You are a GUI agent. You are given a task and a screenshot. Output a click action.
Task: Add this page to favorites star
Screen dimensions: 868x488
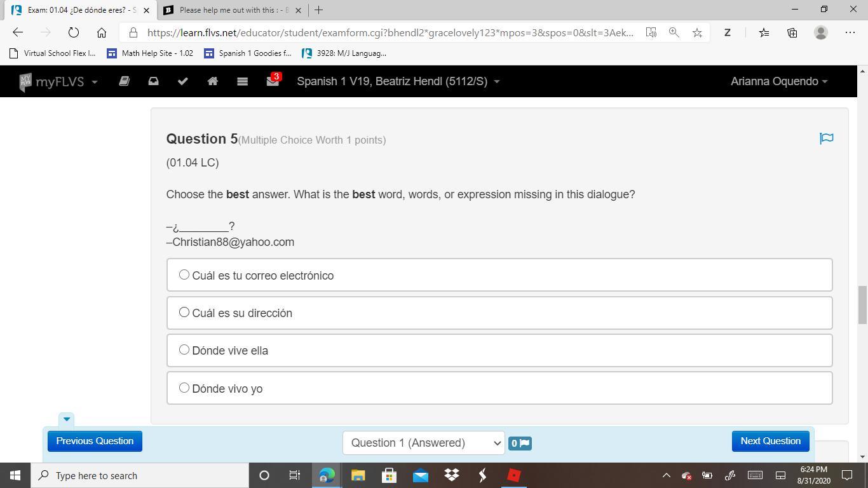pyautogui.click(x=697, y=32)
